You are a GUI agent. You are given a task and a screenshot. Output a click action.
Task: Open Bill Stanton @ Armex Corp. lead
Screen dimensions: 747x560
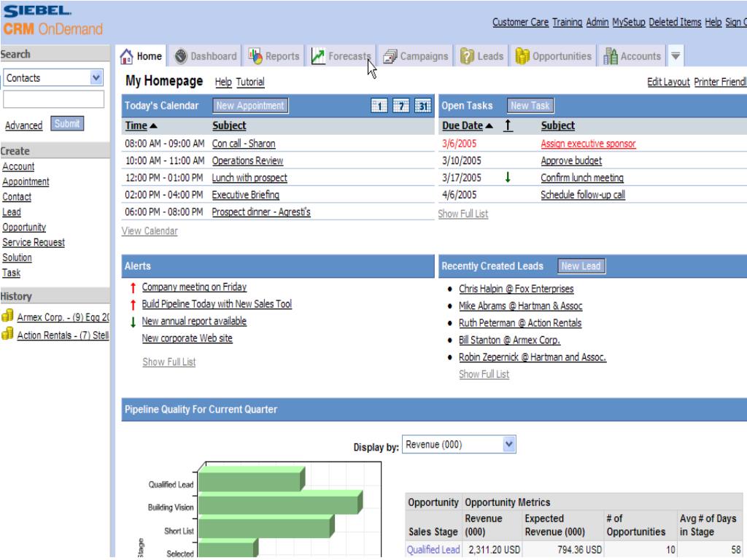click(x=509, y=341)
